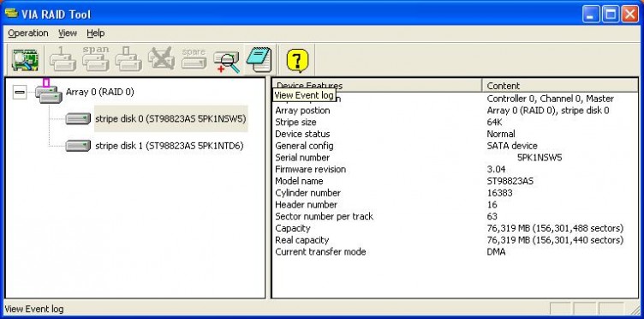Open the Help menu
The width and height of the screenshot is (644, 319).
pyautogui.click(x=96, y=33)
